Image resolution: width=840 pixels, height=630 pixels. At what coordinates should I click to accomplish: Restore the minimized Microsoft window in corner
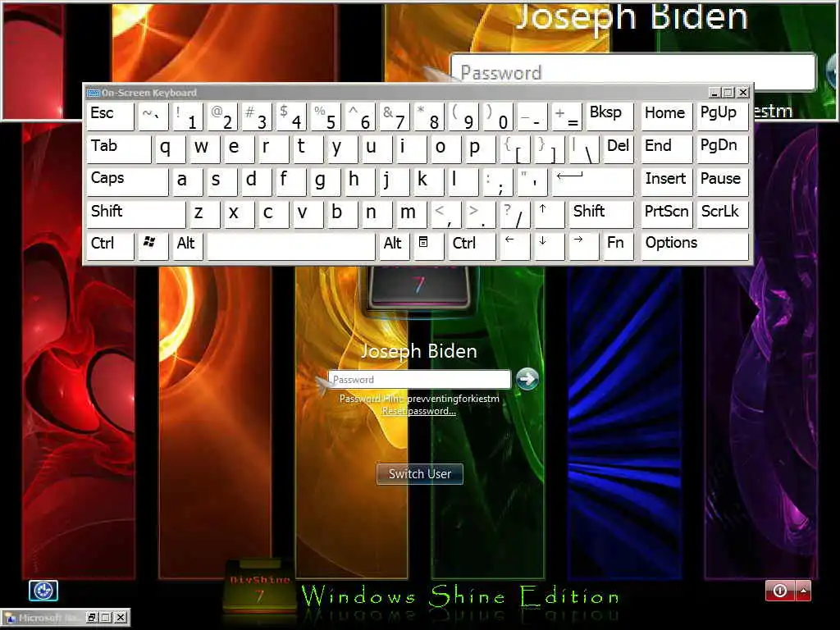pos(92,617)
